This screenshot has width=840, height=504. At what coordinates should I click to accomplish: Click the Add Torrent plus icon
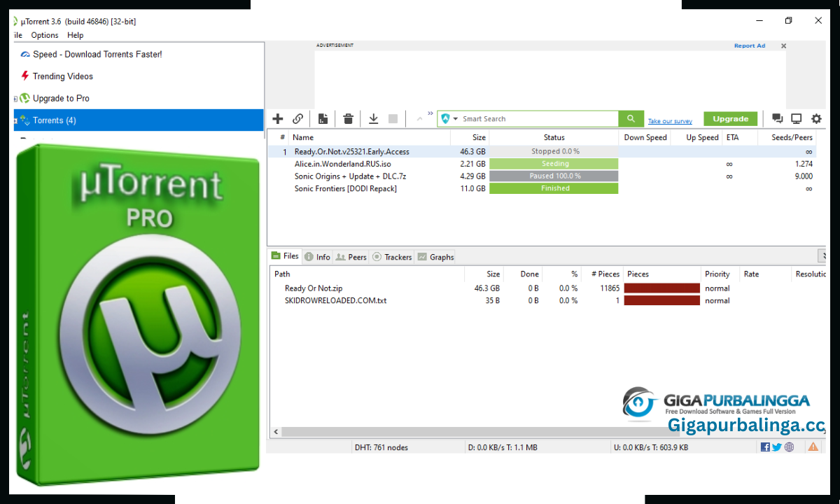278,119
